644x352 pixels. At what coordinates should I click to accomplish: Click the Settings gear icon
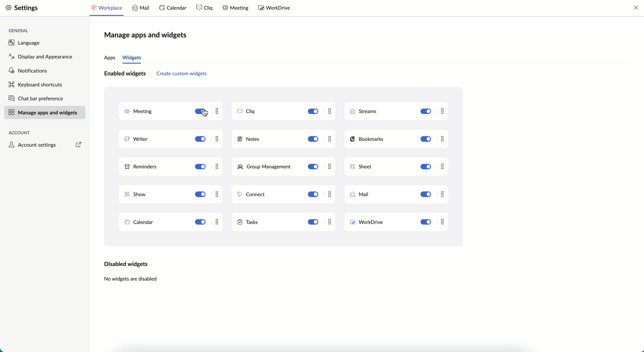[x=9, y=8]
